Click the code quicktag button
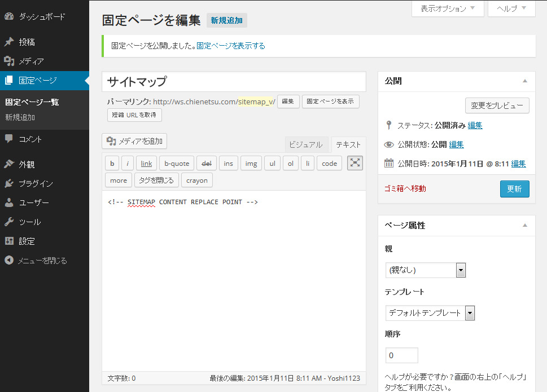Screen dimensions: 547x392 pos(329,163)
